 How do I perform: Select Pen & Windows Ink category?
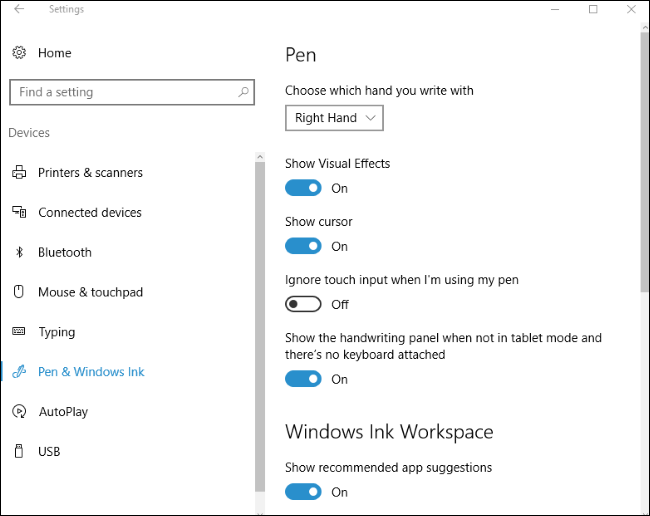tap(91, 372)
